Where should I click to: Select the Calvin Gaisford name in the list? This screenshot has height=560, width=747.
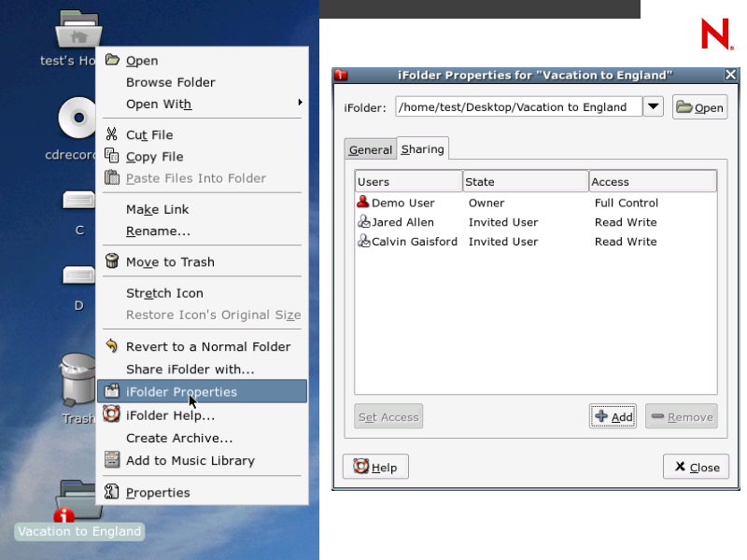[414, 242]
